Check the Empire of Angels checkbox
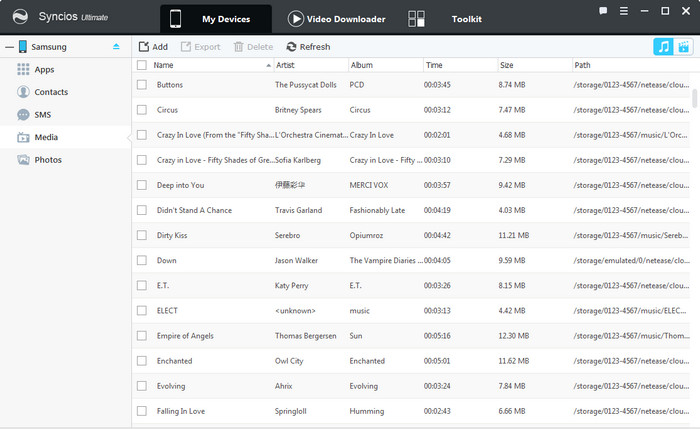This screenshot has height=429, width=700. click(142, 335)
